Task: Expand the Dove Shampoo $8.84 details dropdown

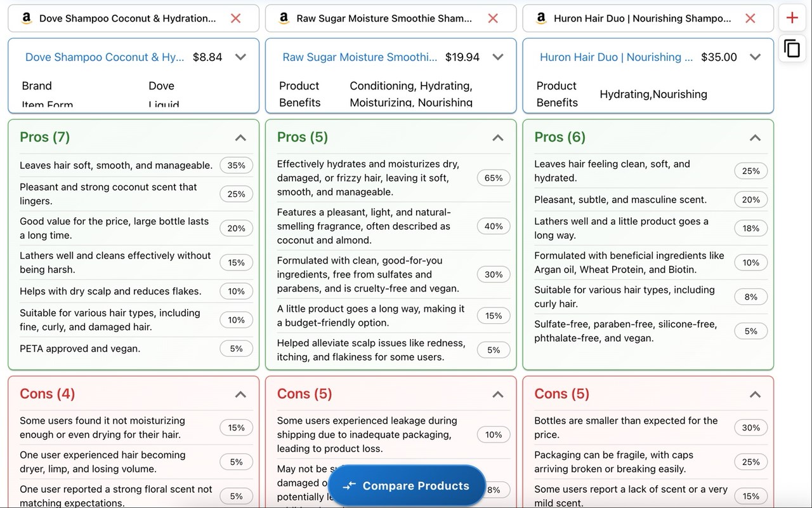Action: [240, 57]
